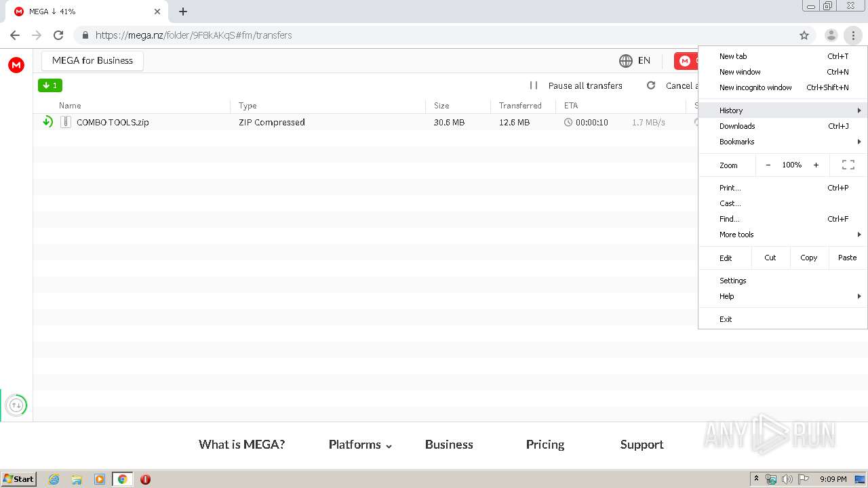
Task: Open Settings from Chrome menu
Action: (x=783, y=281)
